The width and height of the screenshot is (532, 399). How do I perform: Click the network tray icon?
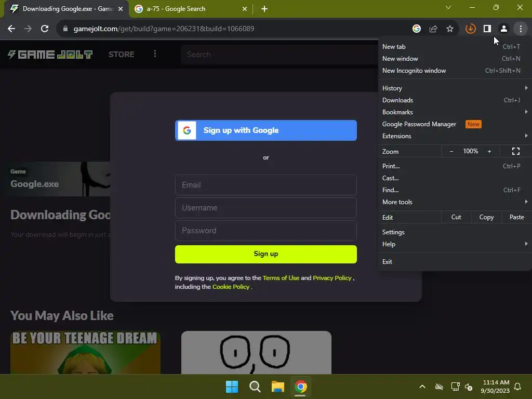455,387
